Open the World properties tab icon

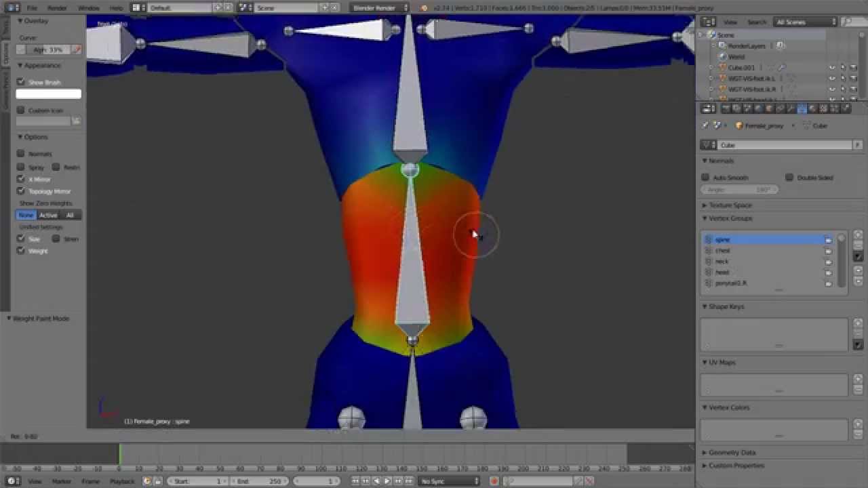758,108
